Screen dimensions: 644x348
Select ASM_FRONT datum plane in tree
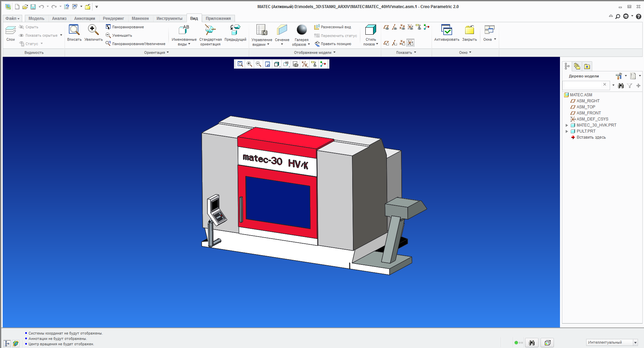pyautogui.click(x=589, y=113)
